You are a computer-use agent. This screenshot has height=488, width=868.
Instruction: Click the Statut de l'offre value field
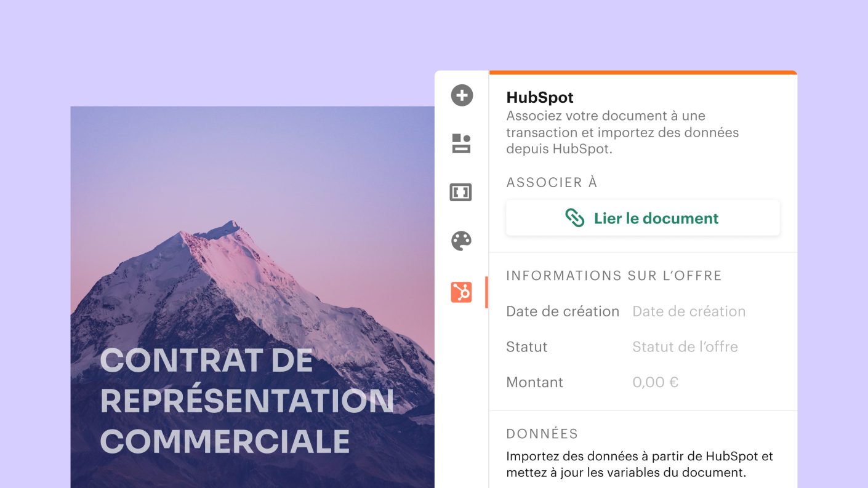click(685, 346)
